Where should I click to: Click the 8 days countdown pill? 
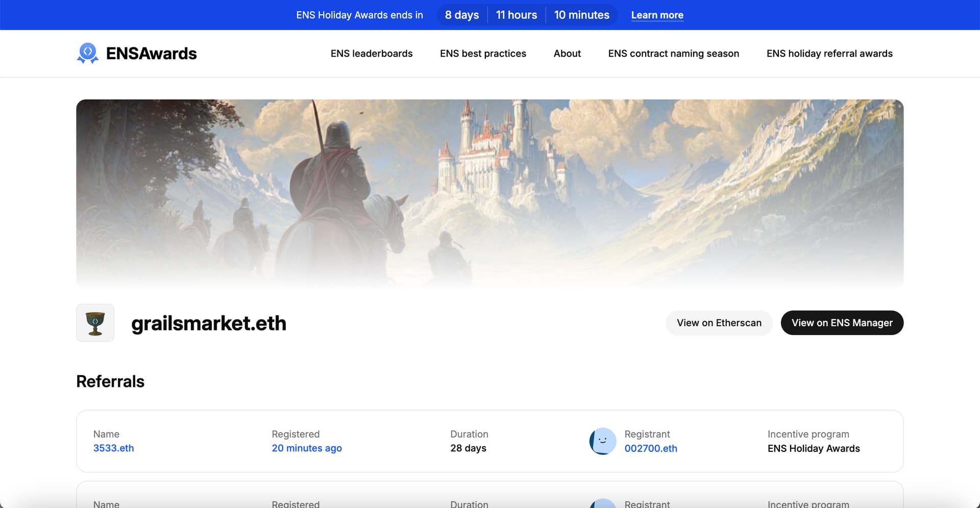coord(461,15)
